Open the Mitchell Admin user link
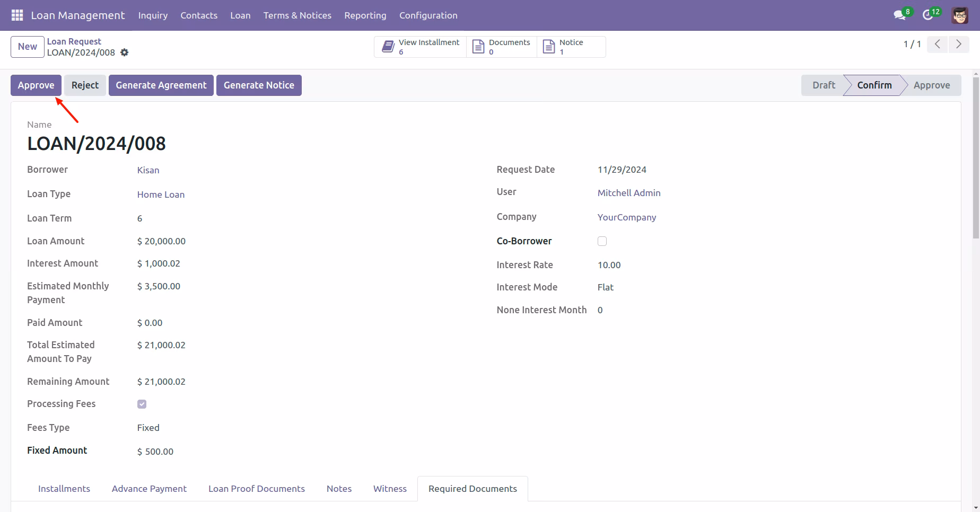 (x=629, y=193)
